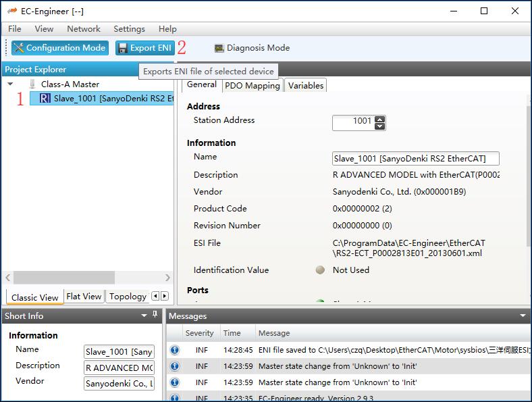
Task: Switch to Diagnosis Mode
Action: tap(252, 48)
